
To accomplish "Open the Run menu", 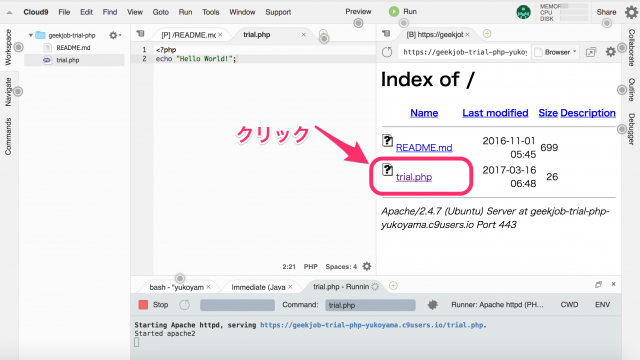I will point(185,12).
